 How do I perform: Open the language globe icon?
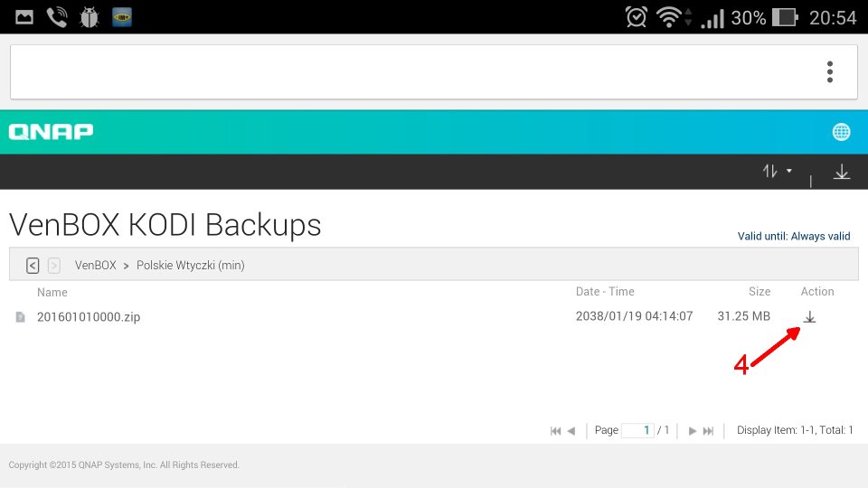[841, 133]
